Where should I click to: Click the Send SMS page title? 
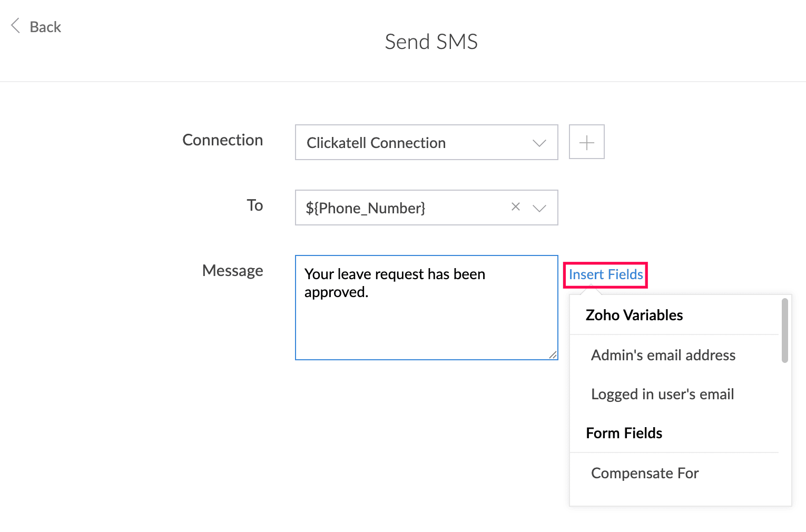coord(431,42)
